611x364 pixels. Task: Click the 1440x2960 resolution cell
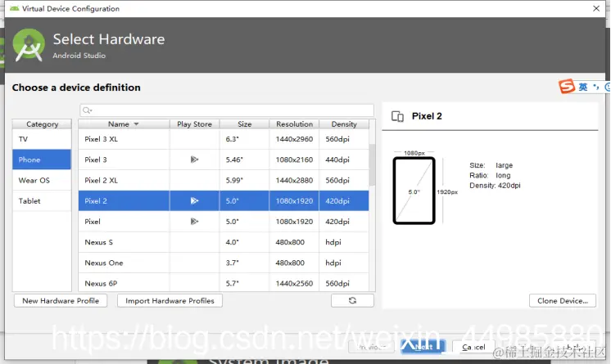(x=294, y=139)
